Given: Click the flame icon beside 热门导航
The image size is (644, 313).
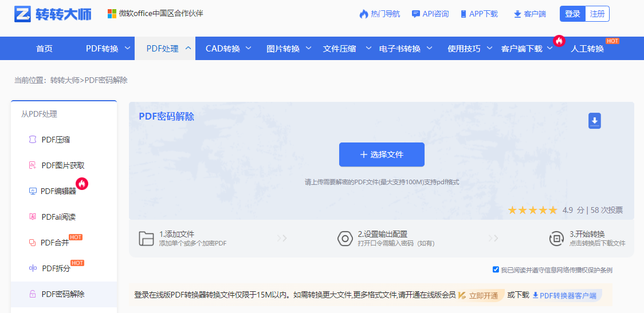Looking at the screenshot, I should [363, 14].
